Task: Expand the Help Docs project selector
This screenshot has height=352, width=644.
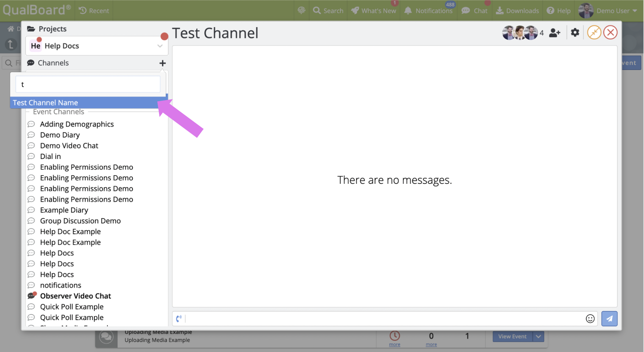Action: coord(97,46)
